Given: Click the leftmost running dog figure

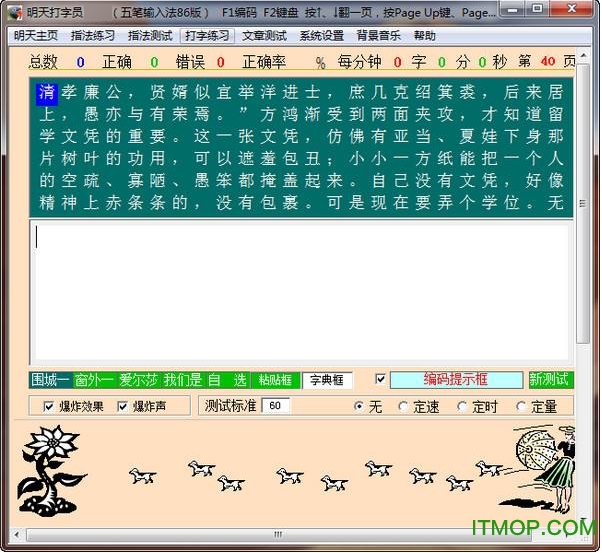Looking at the screenshot, I should coord(143,476).
